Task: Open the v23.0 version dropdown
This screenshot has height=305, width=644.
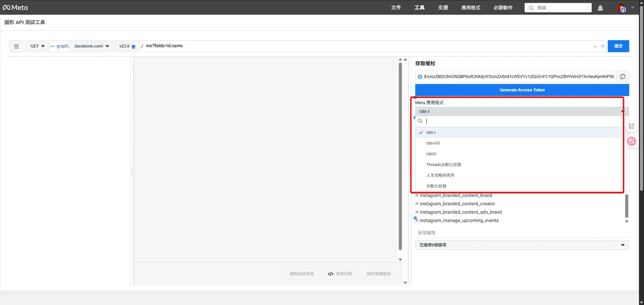Action: point(127,46)
